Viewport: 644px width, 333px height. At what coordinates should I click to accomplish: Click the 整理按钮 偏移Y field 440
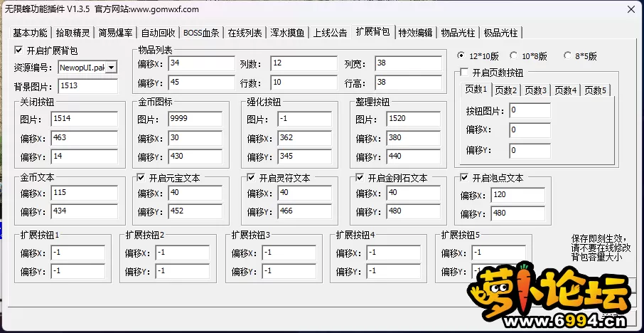click(x=413, y=157)
